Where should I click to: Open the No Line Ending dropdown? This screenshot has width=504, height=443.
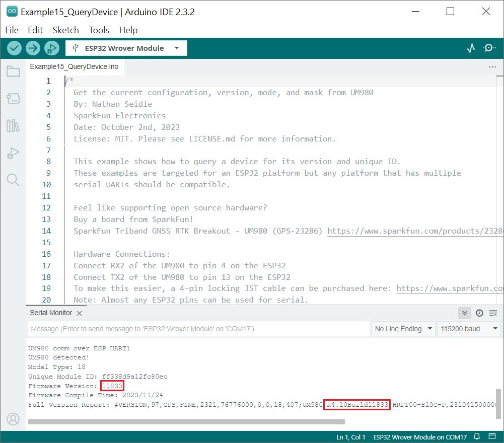[403, 329]
